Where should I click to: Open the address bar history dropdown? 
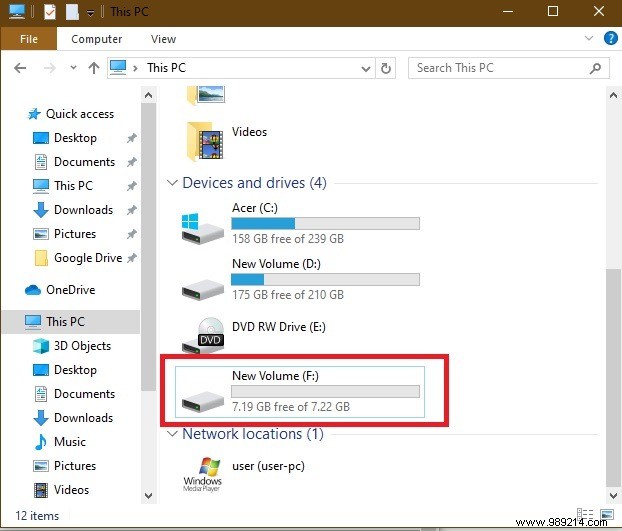(x=366, y=69)
